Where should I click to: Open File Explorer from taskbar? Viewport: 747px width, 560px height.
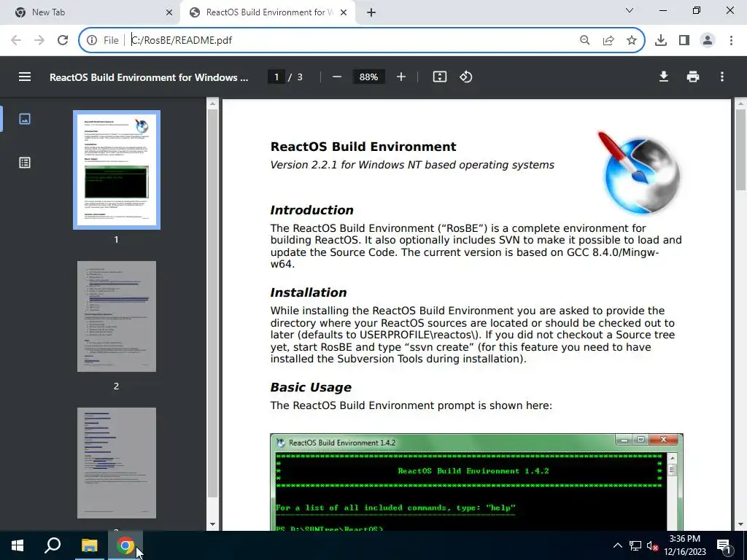pyautogui.click(x=89, y=545)
